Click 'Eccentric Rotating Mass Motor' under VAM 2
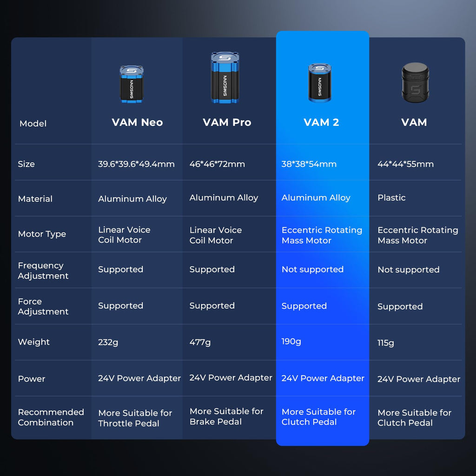The image size is (476, 476). [322, 235]
